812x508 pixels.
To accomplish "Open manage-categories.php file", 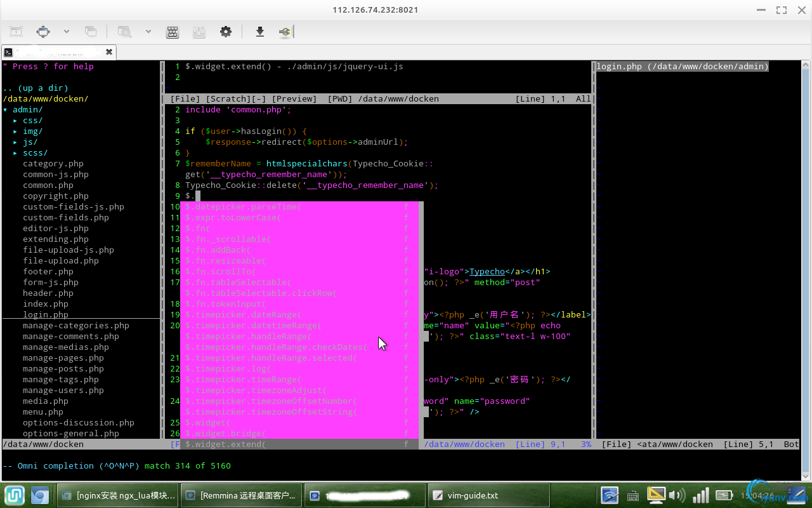I will (x=76, y=326).
